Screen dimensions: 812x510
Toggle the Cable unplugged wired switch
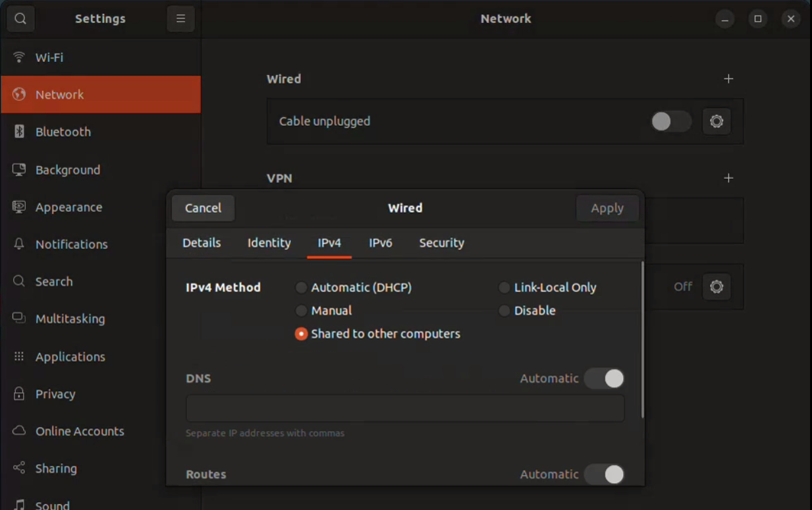coord(671,121)
